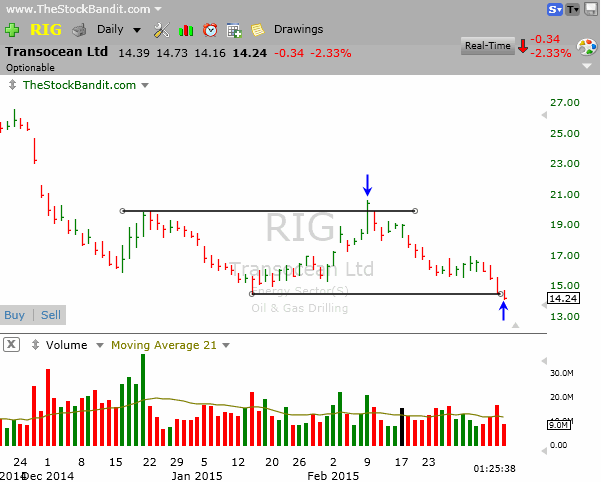Click the calendar with plus icon
This screenshot has width=601, height=482.
[234, 30]
